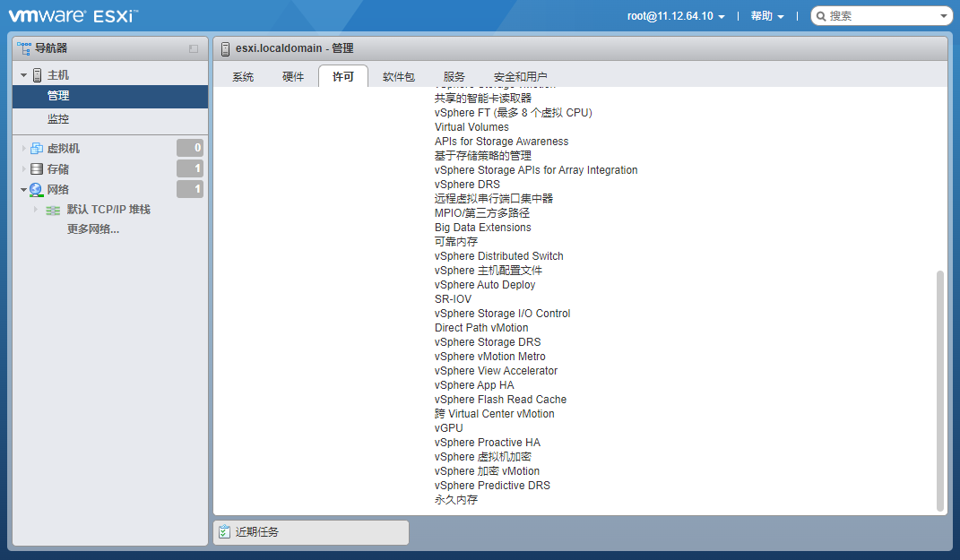The image size is (960, 560).
Task: Select Manage under Host
Action: pyautogui.click(x=110, y=96)
